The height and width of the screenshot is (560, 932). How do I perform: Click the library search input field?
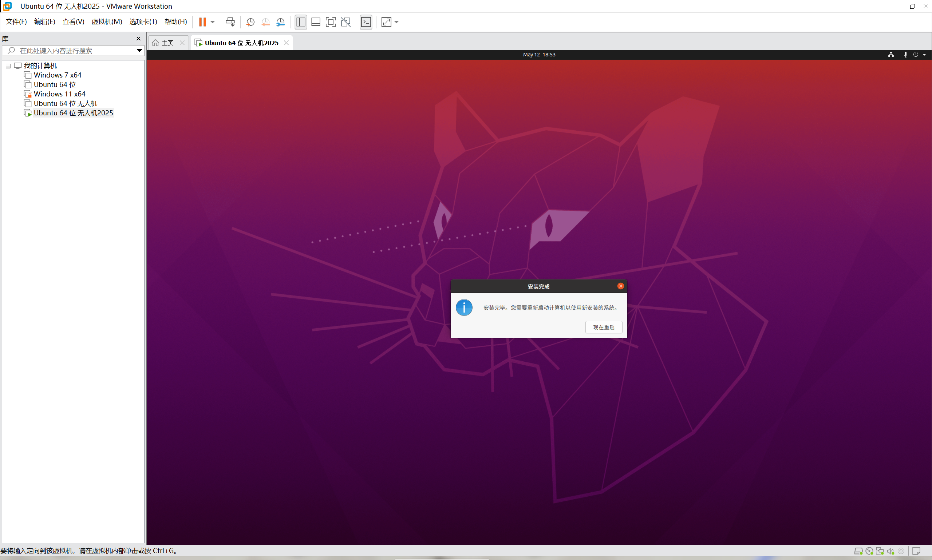click(73, 51)
